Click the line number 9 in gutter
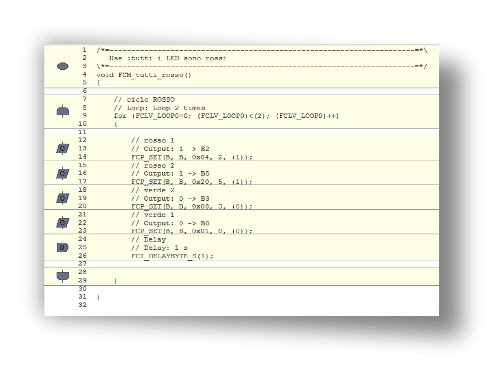 pyautogui.click(x=85, y=115)
